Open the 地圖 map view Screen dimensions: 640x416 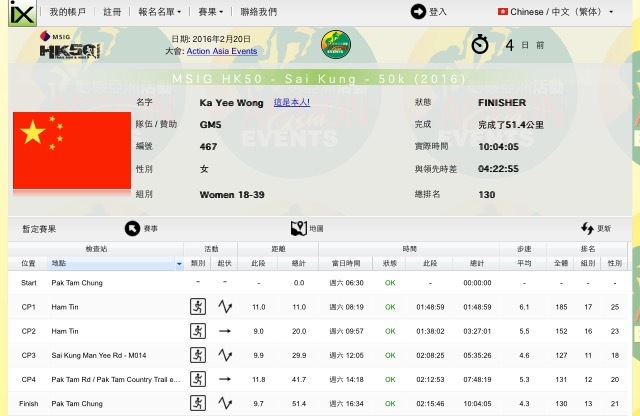pos(298,228)
